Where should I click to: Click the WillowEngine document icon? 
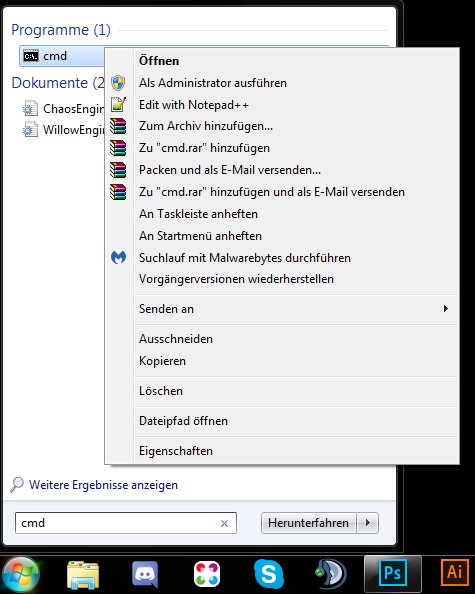pyautogui.click(x=30, y=129)
